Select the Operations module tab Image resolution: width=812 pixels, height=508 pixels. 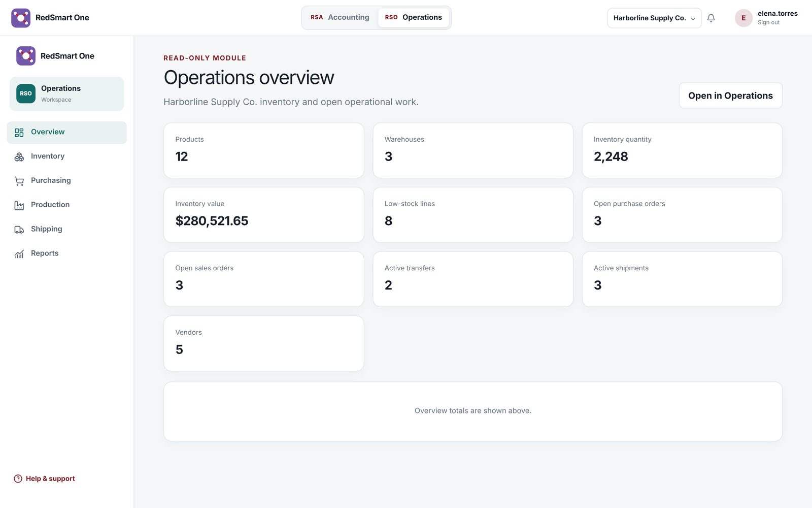413,17
